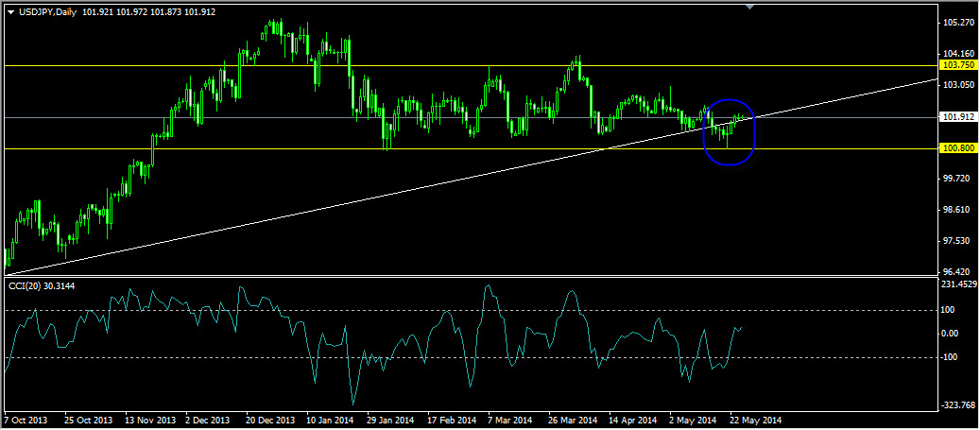Click the 105.270 price scale value
This screenshot has height=430, width=980.
pyautogui.click(x=957, y=23)
